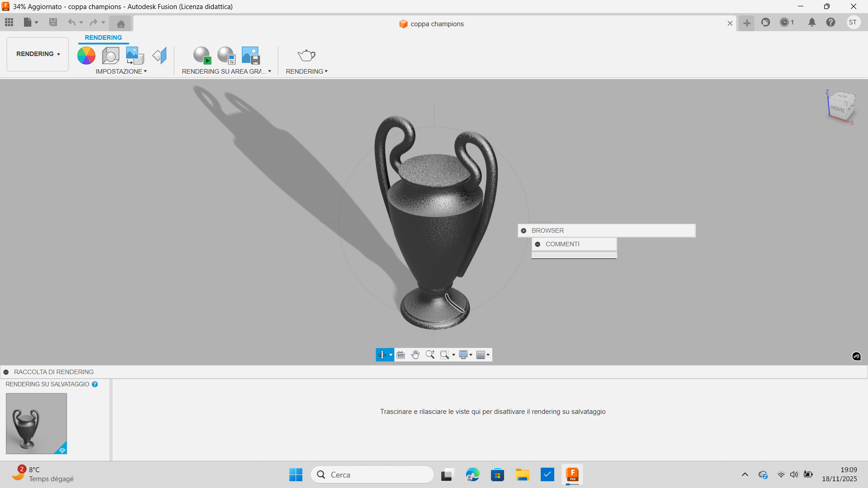The image size is (868, 488).
Task: Open Help via the question mark icon
Action: [831, 22]
